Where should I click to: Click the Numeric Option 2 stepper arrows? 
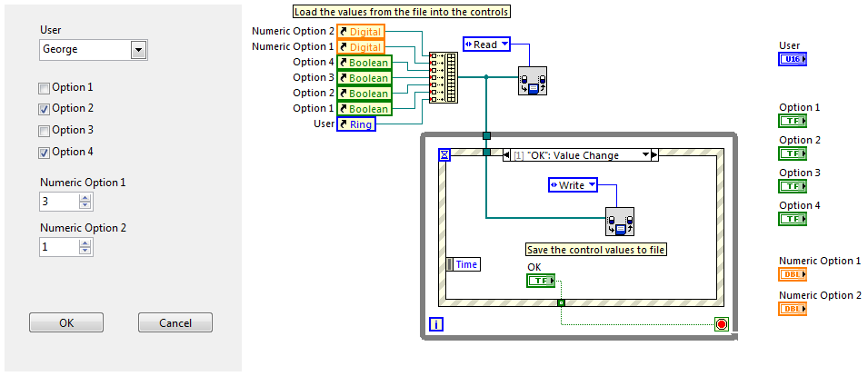[x=85, y=247]
